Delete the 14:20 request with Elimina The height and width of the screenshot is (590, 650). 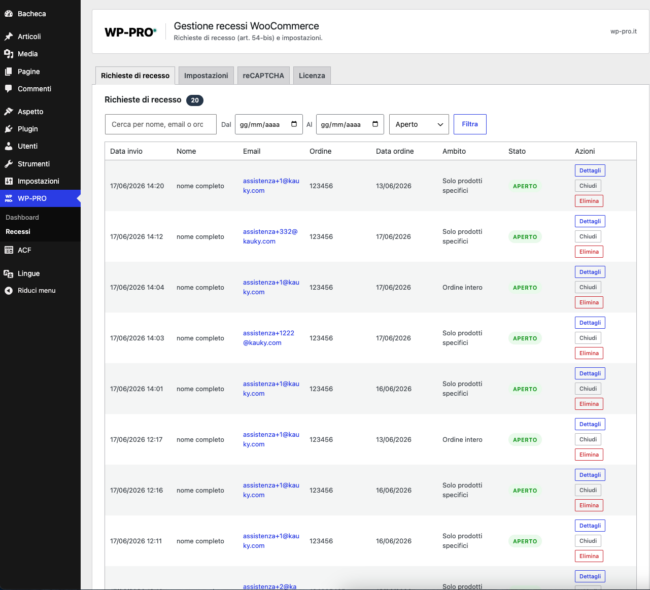click(589, 201)
